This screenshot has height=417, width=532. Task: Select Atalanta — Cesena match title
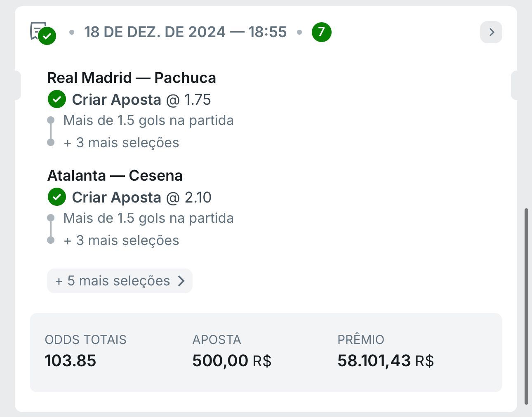coord(115,175)
